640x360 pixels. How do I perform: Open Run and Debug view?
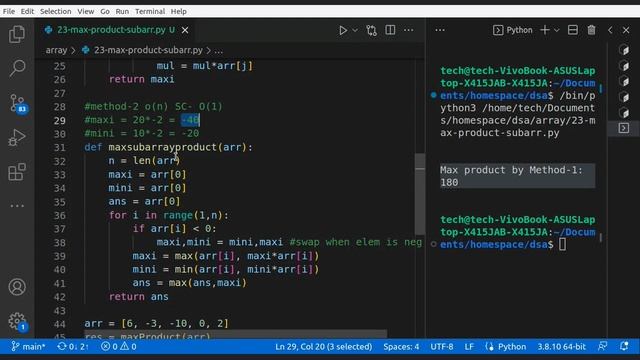17,138
